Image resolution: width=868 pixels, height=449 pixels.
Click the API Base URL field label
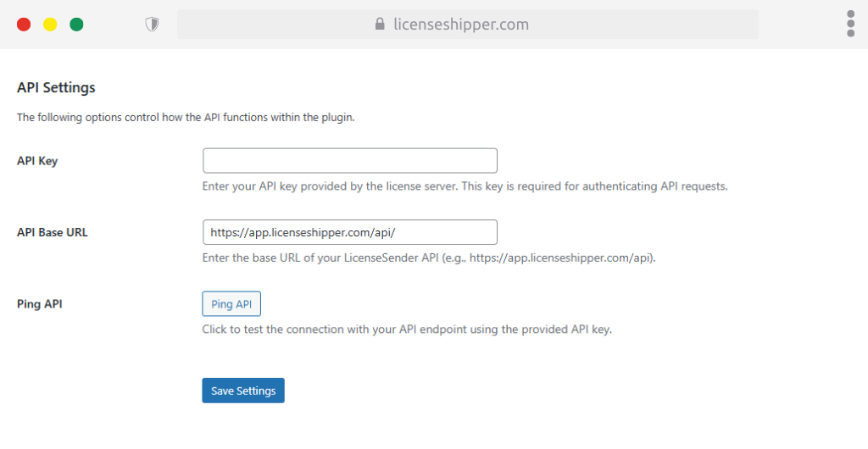[53, 232]
